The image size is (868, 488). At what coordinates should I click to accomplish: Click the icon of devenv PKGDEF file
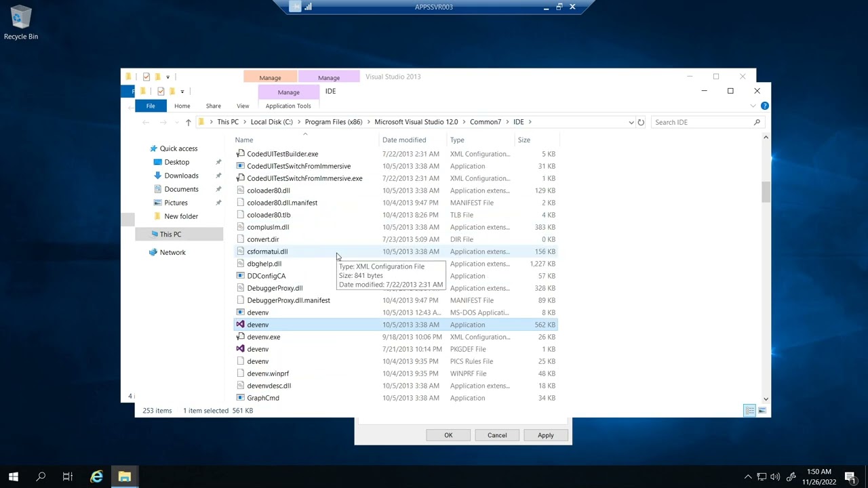click(x=240, y=349)
